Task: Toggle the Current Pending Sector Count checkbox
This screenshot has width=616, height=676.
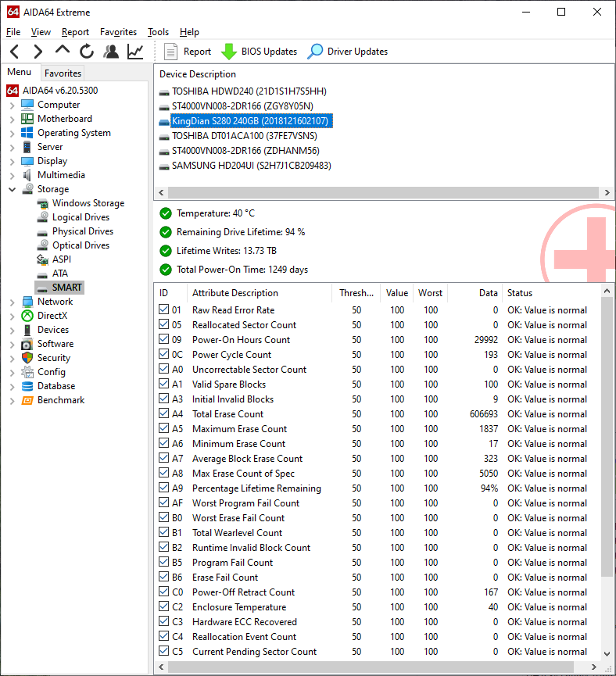Action: pos(164,651)
